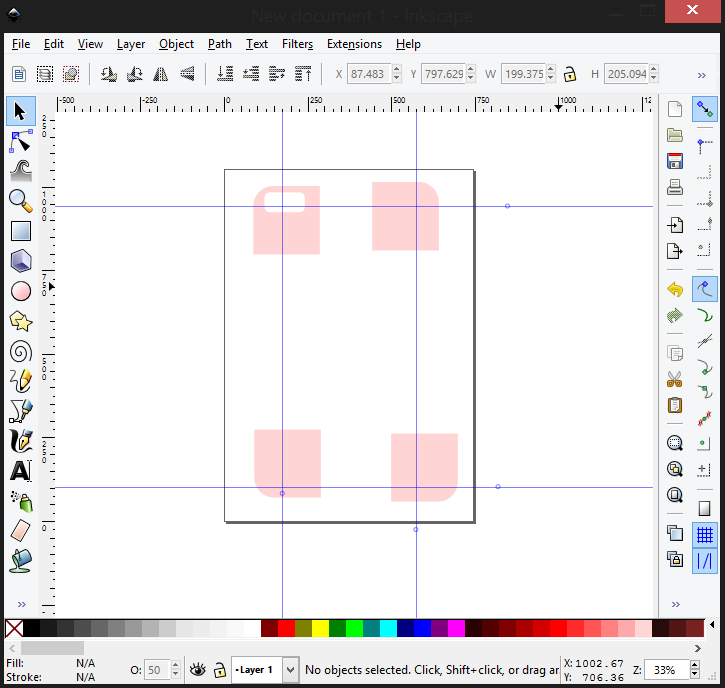Select the Rectangle tool
This screenshot has height=688, width=725.
(x=20, y=231)
